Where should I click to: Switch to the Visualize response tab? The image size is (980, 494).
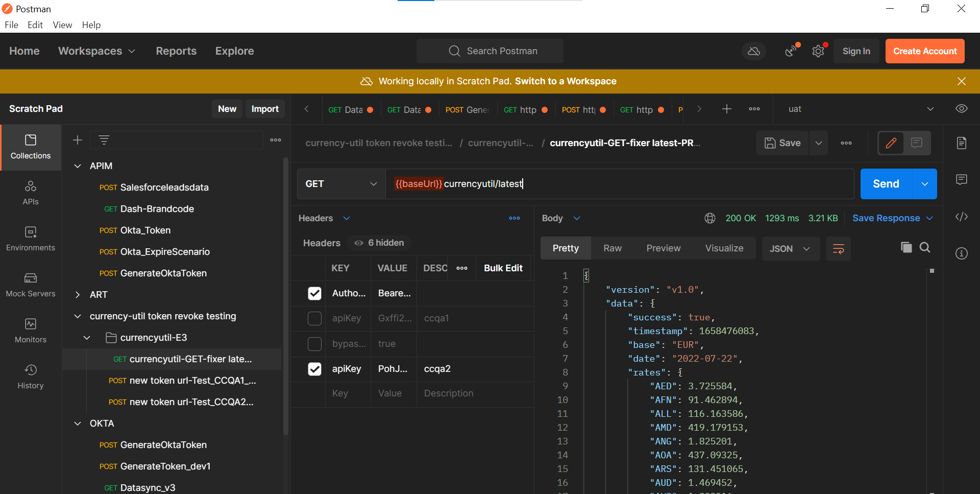[724, 248]
